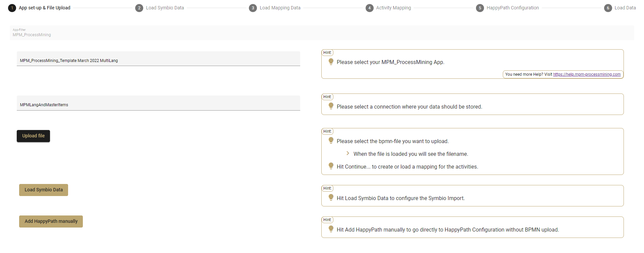This screenshot has height=253, width=644.
Task: Click text 'Please select the bpmn-file you want to upload.'
Action: pos(393,141)
